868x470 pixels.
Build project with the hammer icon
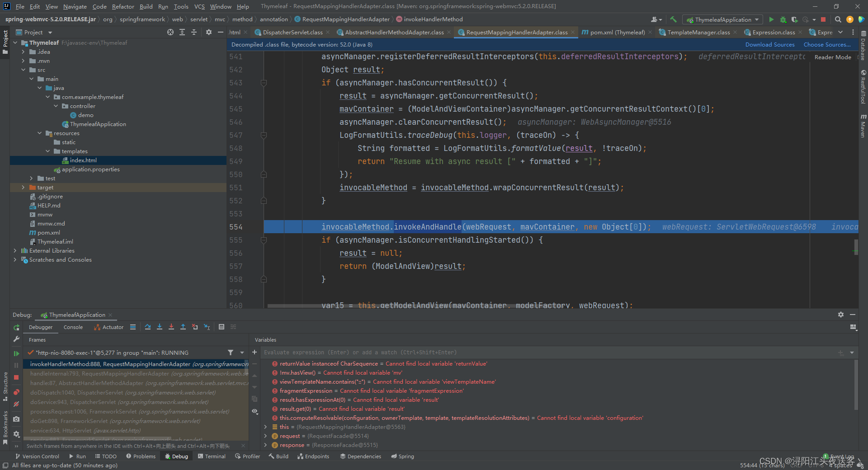pos(674,19)
